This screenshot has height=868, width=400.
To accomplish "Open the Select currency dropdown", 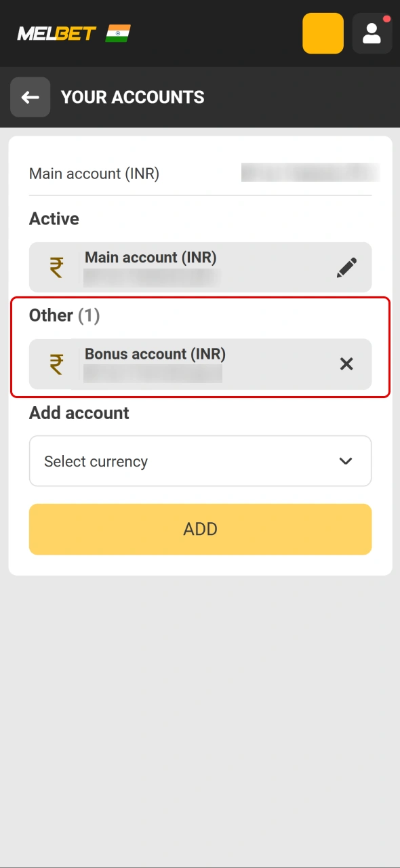I will click(x=201, y=461).
